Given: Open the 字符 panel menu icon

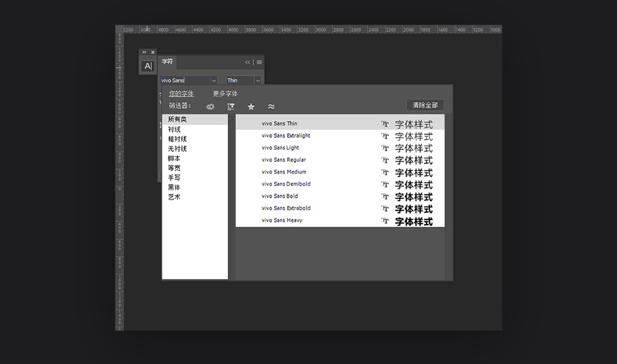Looking at the screenshot, I should (259, 62).
